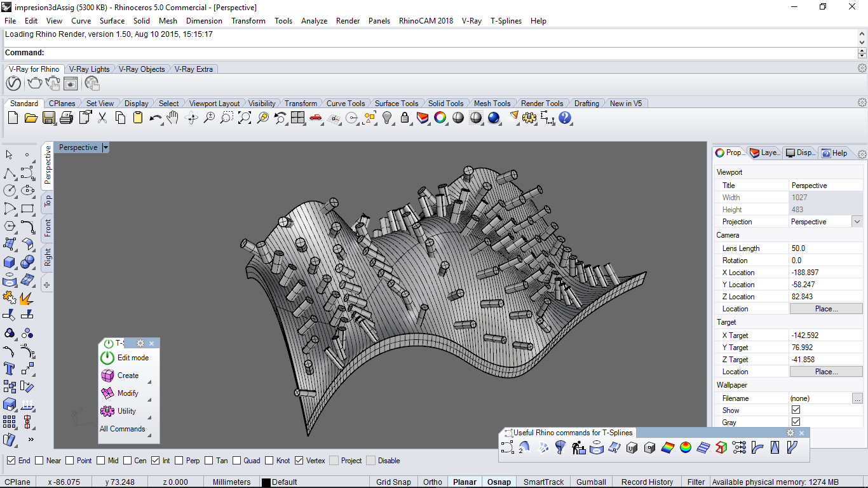Save the model with the floppy icon

tap(48, 118)
